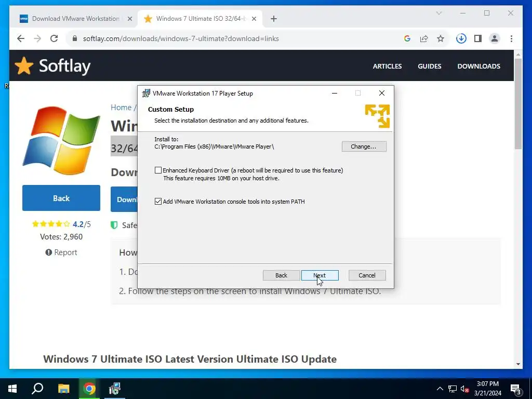
Task: Open DOWNLOADS in Softlay navigation
Action: point(478,66)
